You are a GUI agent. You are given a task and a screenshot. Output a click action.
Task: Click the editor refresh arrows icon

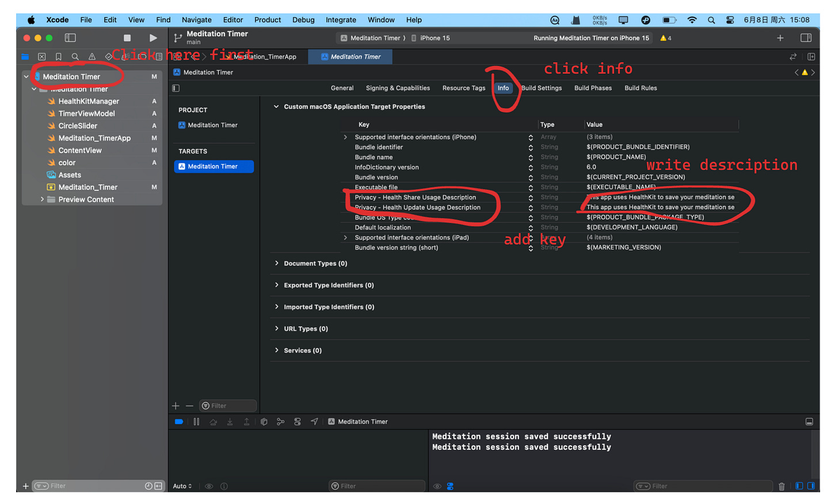click(793, 56)
